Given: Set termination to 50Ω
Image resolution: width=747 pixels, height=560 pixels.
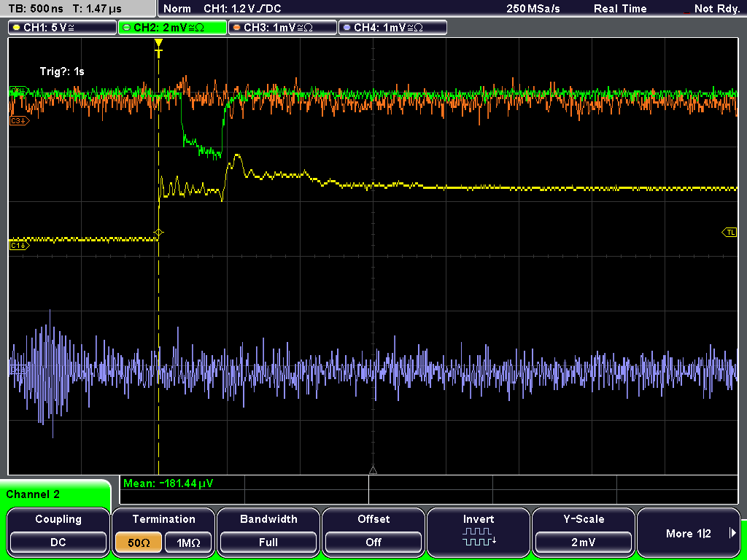Looking at the screenshot, I should point(139,542).
